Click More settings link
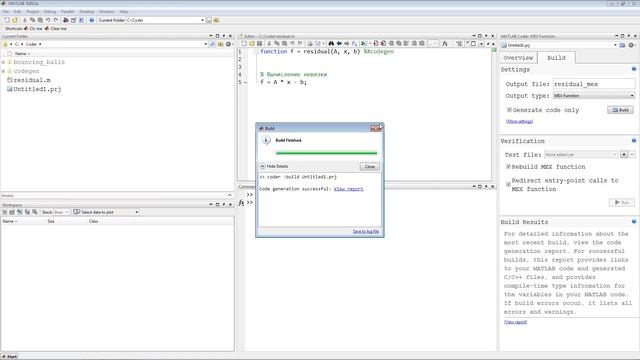The width and height of the screenshot is (640, 360). click(520, 121)
